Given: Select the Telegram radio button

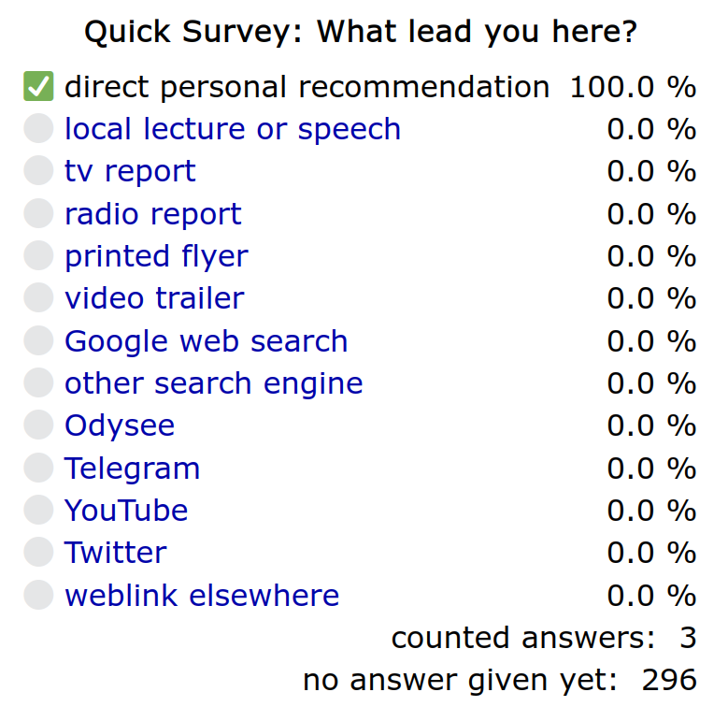Looking at the screenshot, I should (38, 469).
